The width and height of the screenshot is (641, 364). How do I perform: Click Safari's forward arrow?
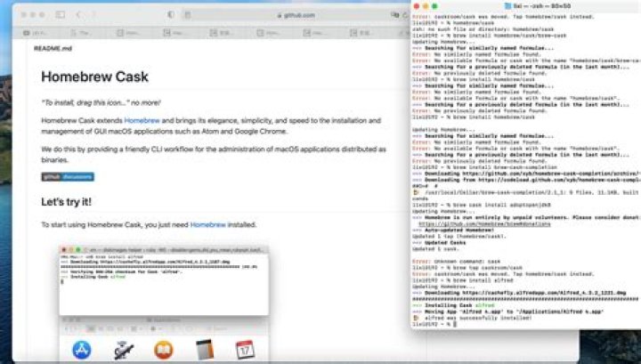coord(93,15)
